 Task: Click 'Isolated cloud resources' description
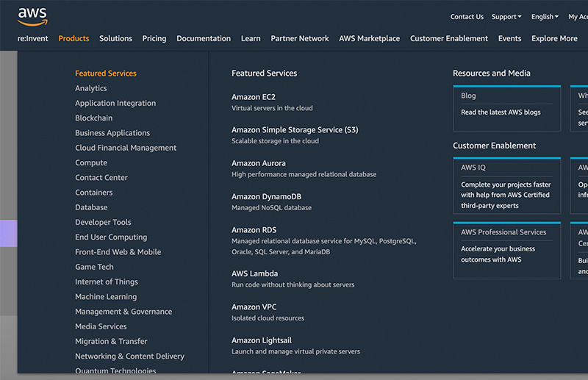click(x=268, y=318)
